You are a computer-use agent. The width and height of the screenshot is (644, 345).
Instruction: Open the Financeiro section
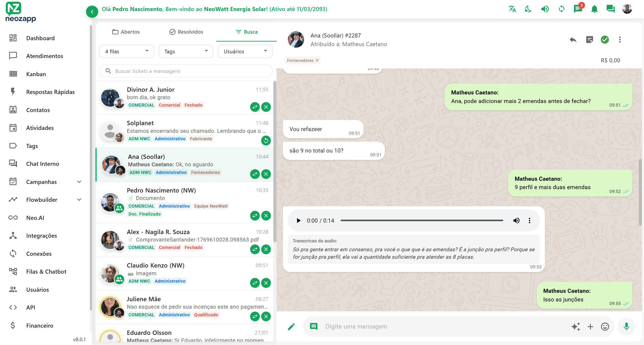click(40, 325)
